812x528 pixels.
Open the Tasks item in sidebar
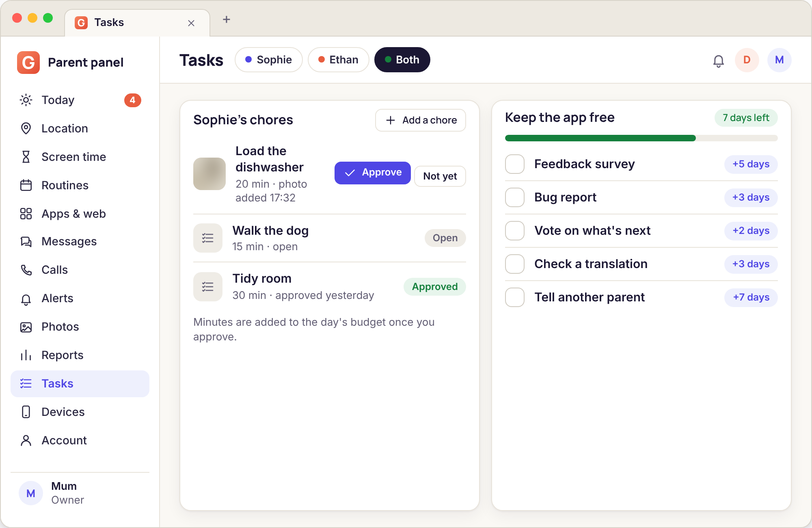[x=80, y=384]
